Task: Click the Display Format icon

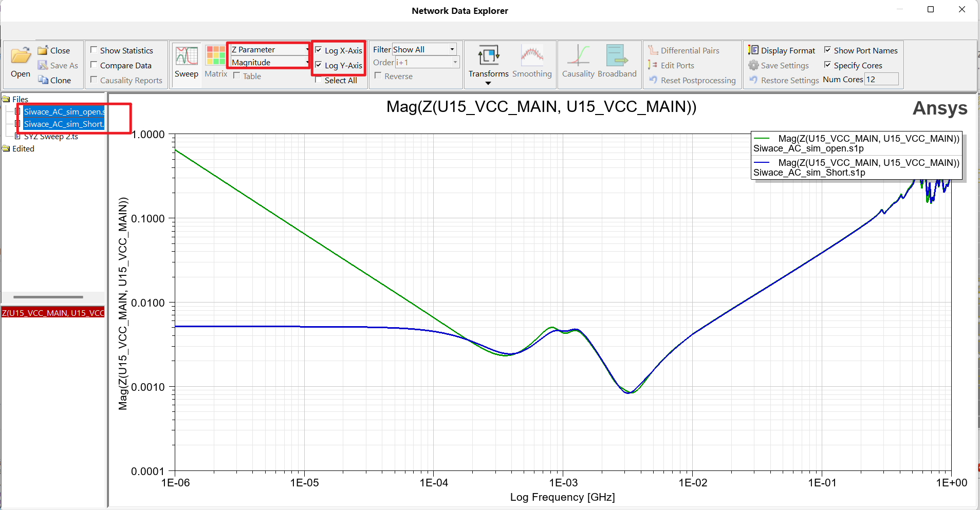Action: tap(753, 50)
